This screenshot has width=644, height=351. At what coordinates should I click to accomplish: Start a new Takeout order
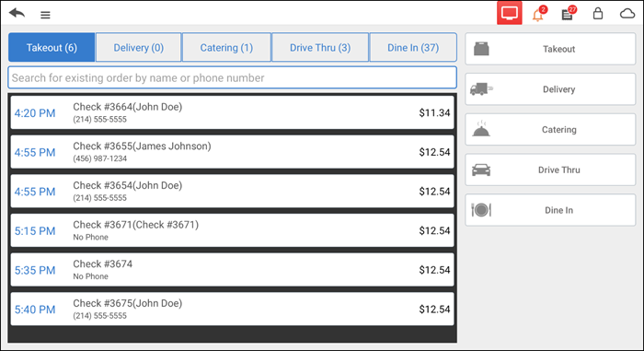click(550, 49)
